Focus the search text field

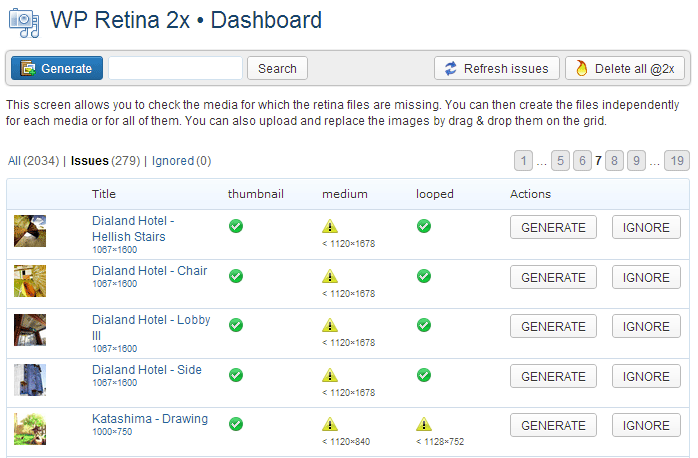click(175, 68)
